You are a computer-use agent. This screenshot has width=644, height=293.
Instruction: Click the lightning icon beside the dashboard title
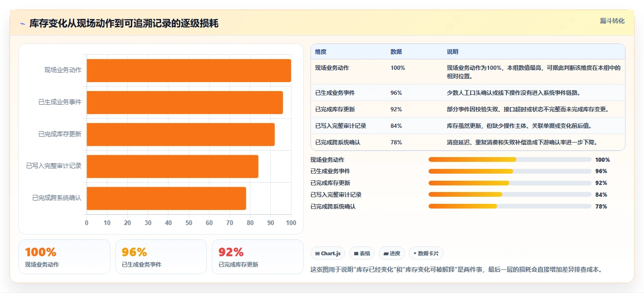(22, 24)
